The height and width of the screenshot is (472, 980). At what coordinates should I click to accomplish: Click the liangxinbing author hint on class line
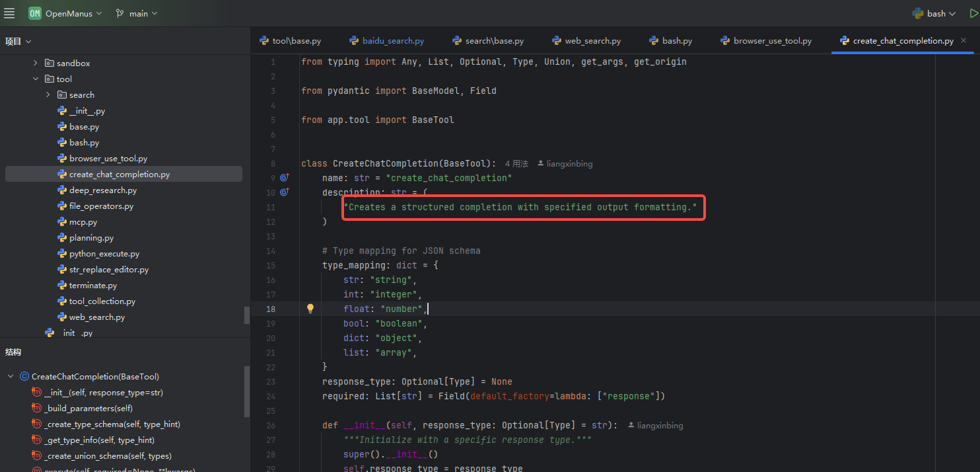click(565, 163)
